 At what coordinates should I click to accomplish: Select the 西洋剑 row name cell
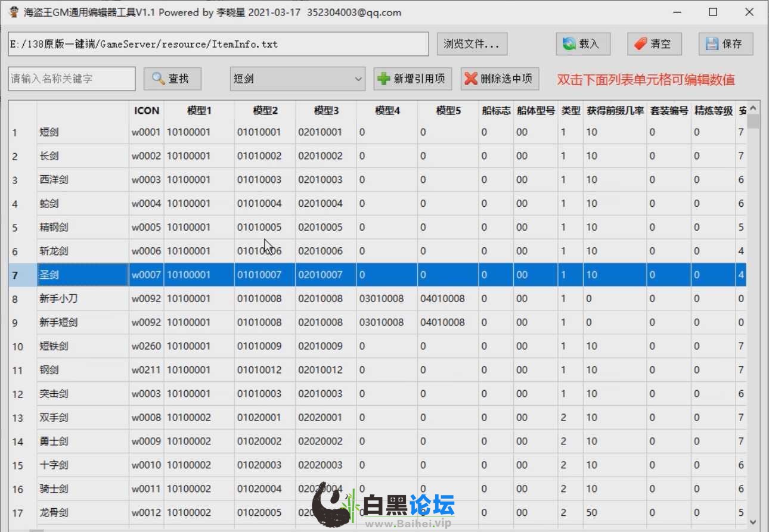pos(83,180)
